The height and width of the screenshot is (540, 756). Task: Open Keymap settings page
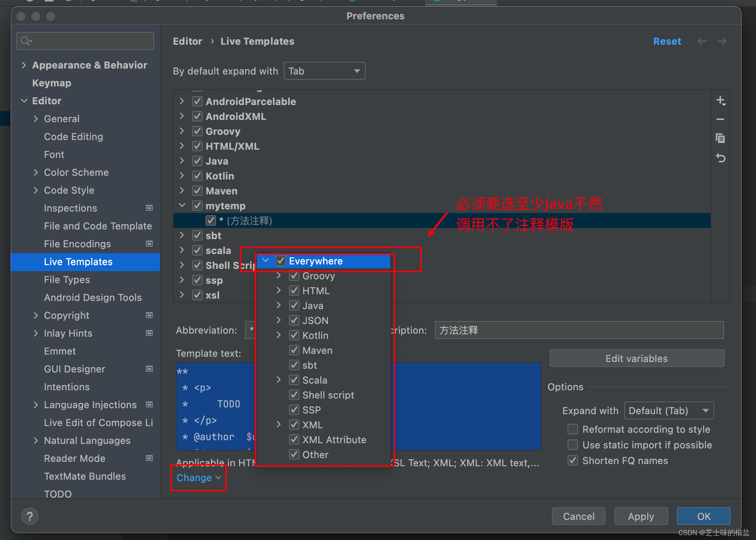click(52, 83)
